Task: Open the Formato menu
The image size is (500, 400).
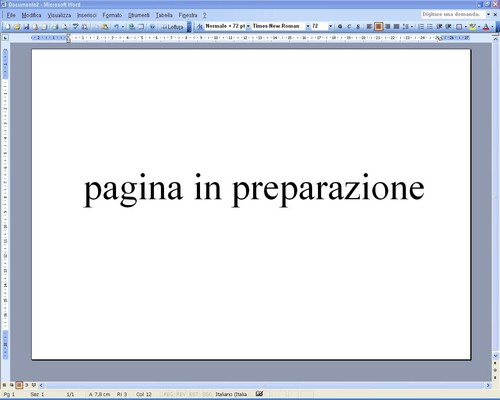Action: tap(112, 15)
